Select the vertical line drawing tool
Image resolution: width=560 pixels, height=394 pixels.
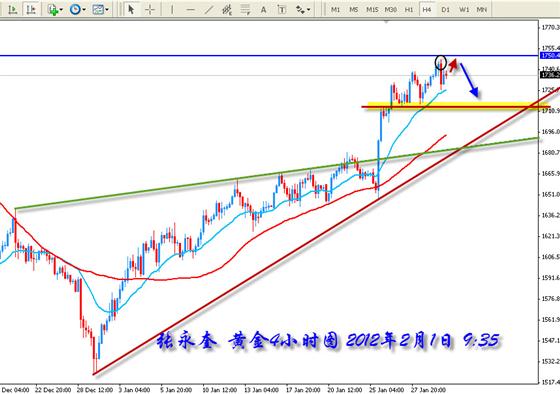click(x=172, y=10)
